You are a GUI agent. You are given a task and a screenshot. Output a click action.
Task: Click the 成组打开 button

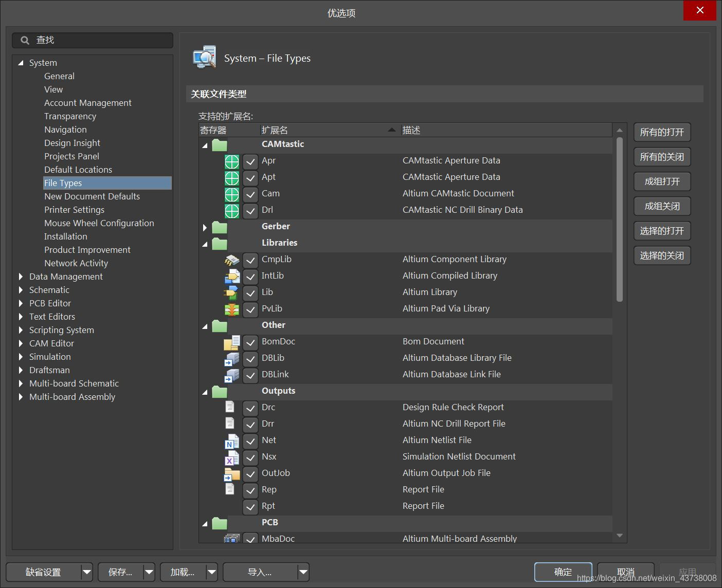[662, 181]
